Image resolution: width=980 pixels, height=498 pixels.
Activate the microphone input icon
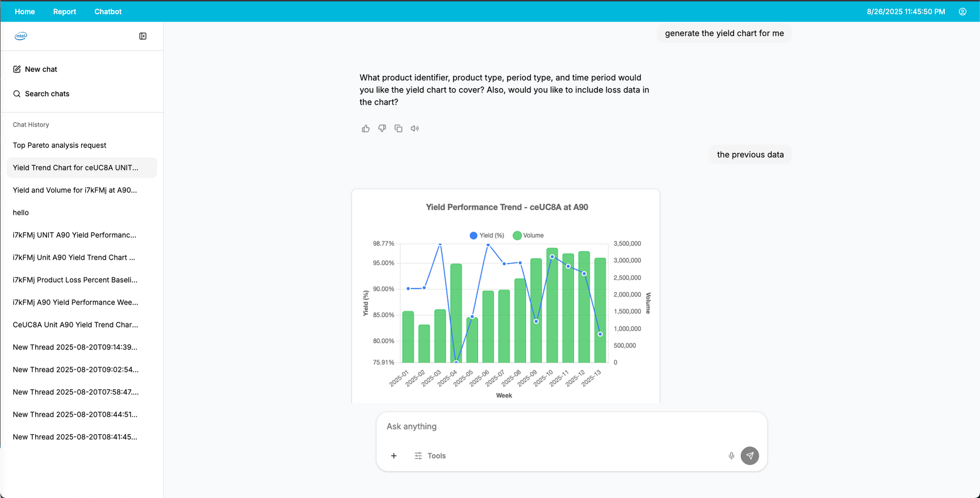[x=731, y=456]
